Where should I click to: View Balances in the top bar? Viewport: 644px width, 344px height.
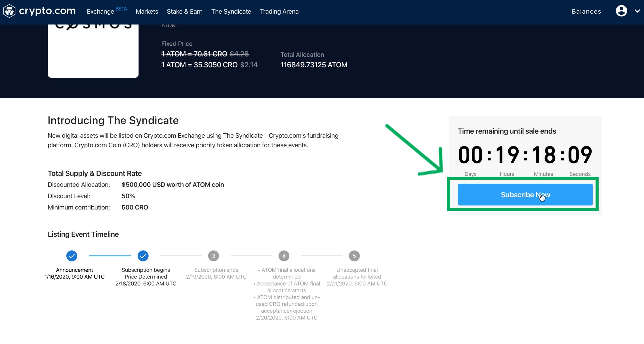[x=586, y=11]
